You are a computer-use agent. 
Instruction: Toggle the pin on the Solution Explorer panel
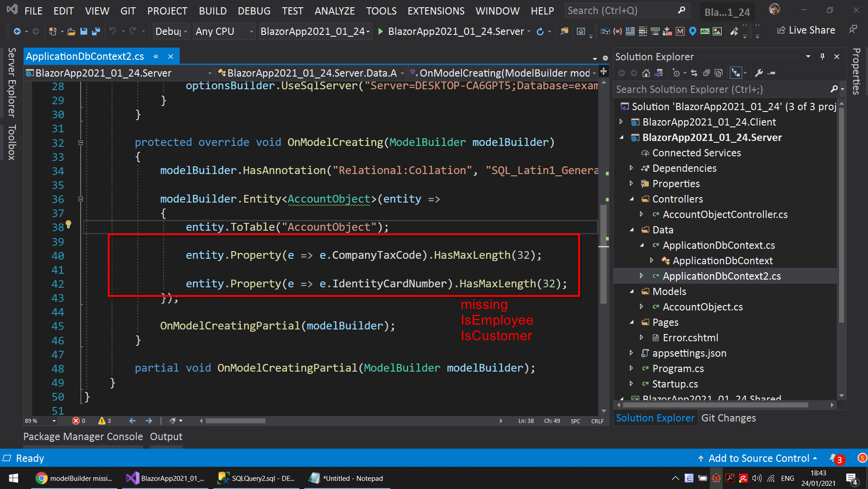pyautogui.click(x=822, y=56)
